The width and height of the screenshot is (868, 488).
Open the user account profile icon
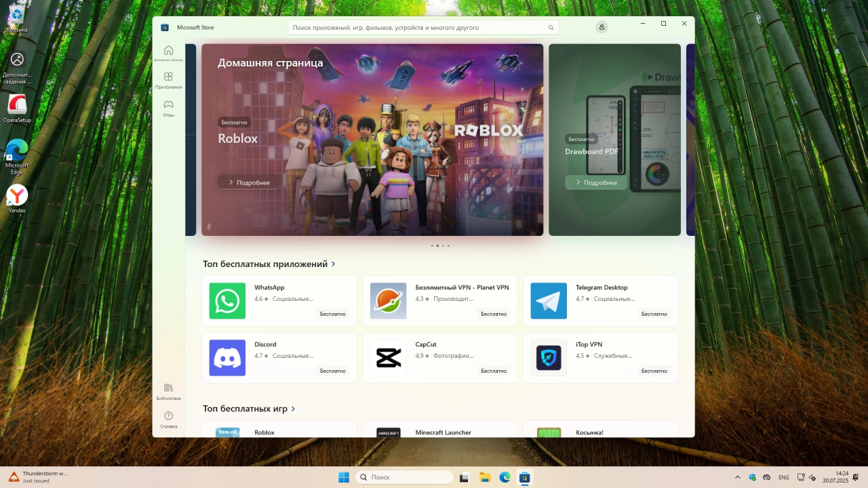point(601,27)
